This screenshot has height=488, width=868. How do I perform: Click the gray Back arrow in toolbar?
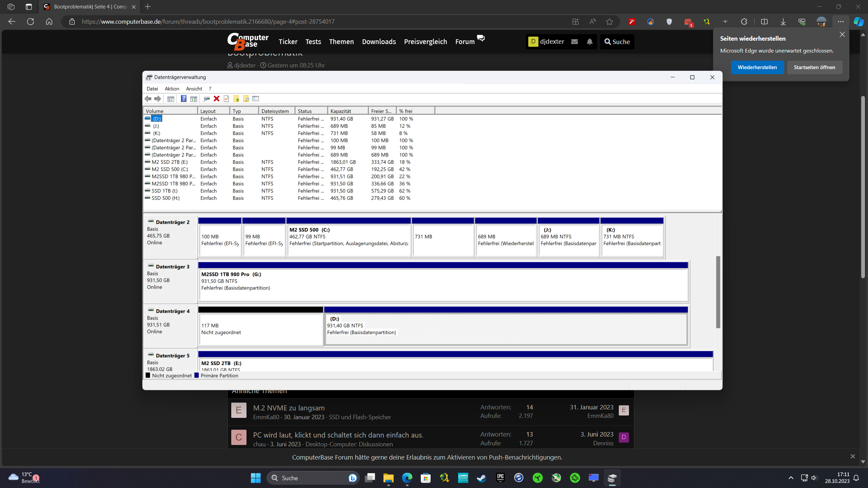point(148,99)
